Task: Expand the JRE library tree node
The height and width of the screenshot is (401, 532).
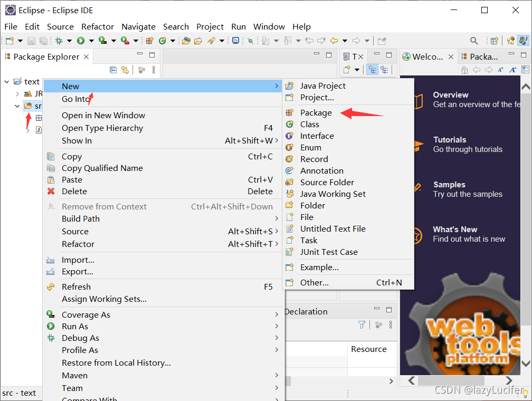Action: [x=17, y=93]
